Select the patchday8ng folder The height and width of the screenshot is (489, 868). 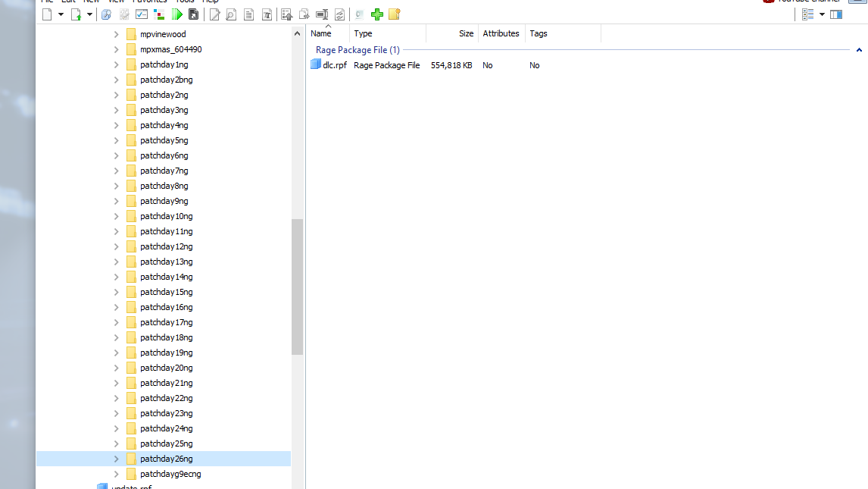[x=164, y=186]
